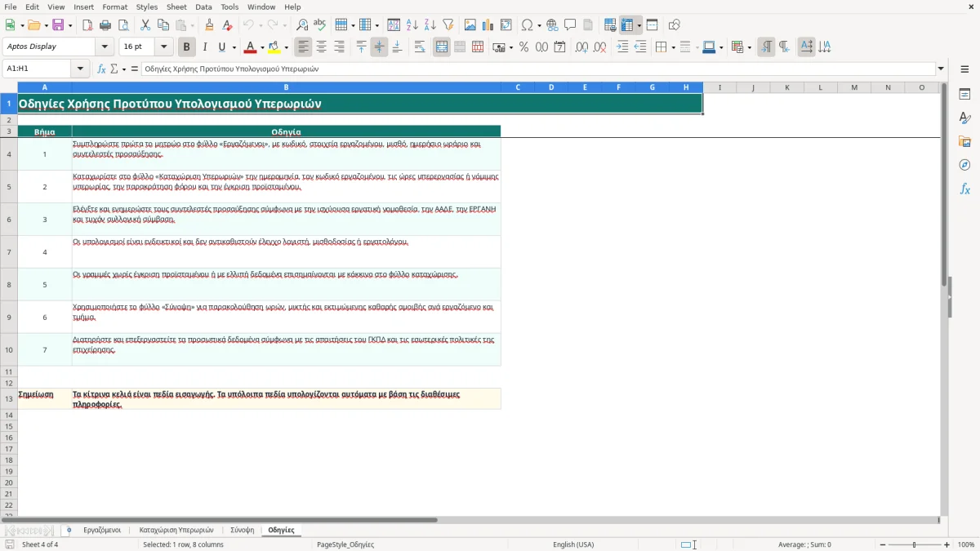The height and width of the screenshot is (551, 980).
Task: Open the Format menu
Action: coord(115,7)
